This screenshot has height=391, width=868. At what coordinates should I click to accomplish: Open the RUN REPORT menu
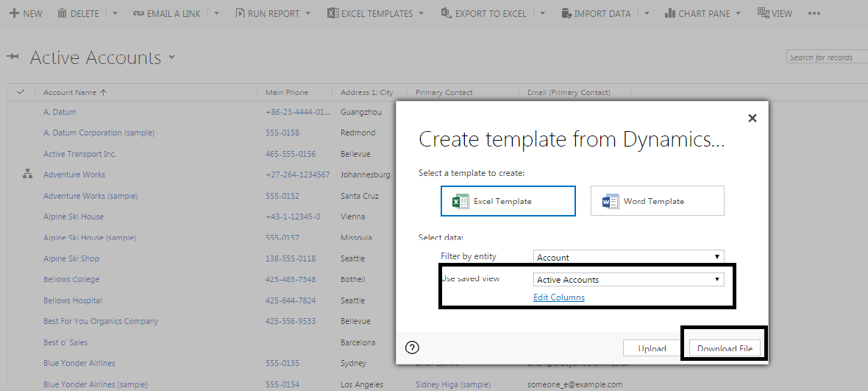[273, 13]
